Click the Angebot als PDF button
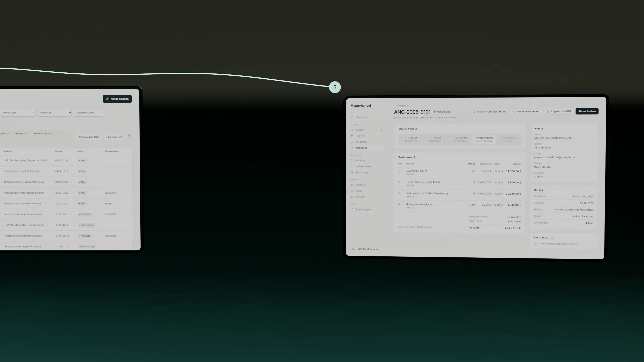Viewport: 644px width, 362px height. [x=559, y=111]
